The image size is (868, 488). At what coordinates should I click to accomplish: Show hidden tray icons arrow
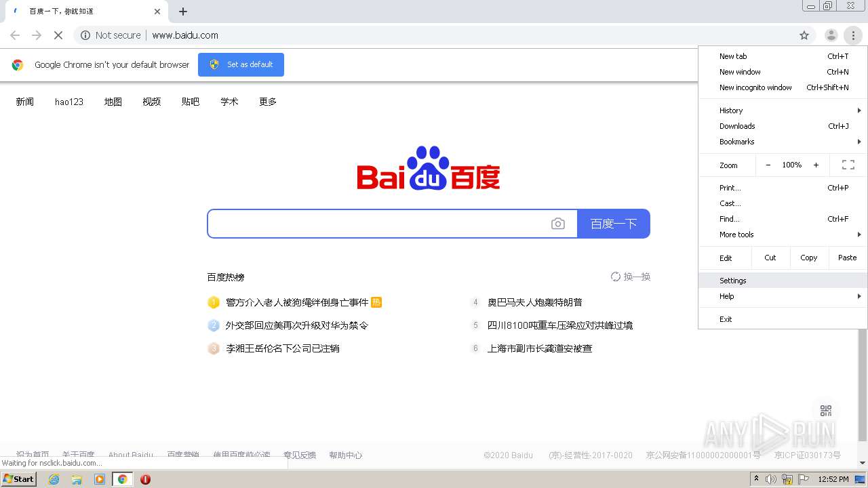tap(757, 479)
